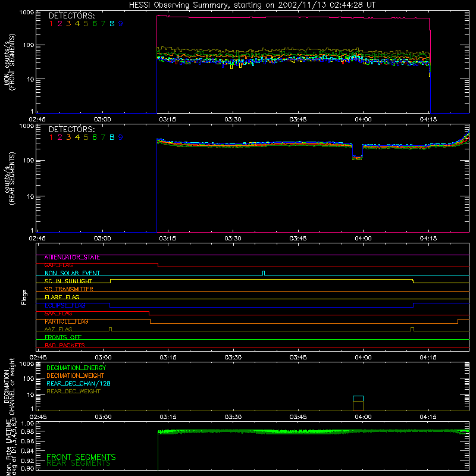
Task: Click the magenta detector 2 trace in front segments
Action: [x=293, y=17]
